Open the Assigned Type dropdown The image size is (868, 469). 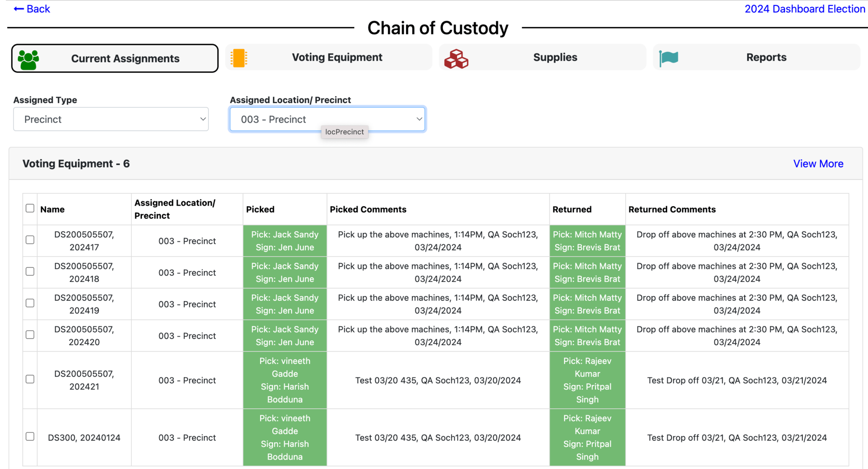click(x=111, y=119)
